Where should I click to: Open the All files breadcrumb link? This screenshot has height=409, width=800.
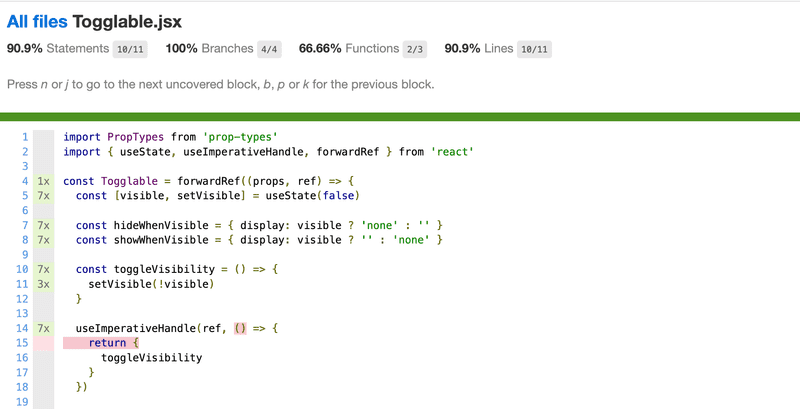(x=37, y=21)
